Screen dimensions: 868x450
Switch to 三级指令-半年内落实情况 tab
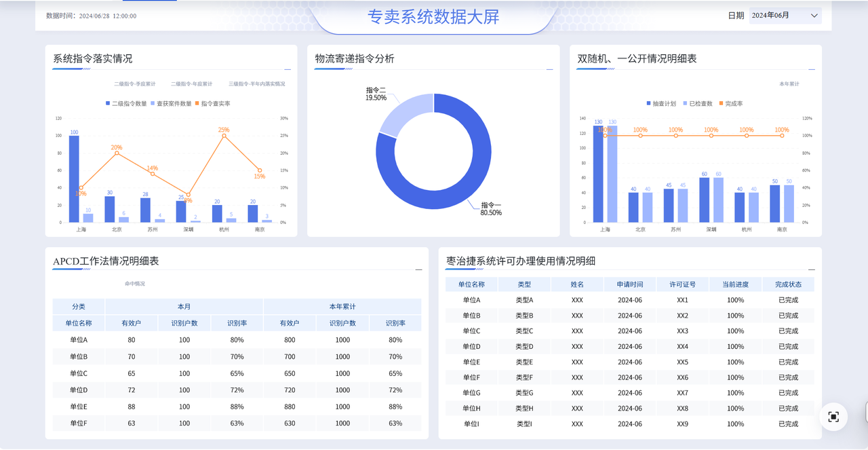(x=257, y=84)
